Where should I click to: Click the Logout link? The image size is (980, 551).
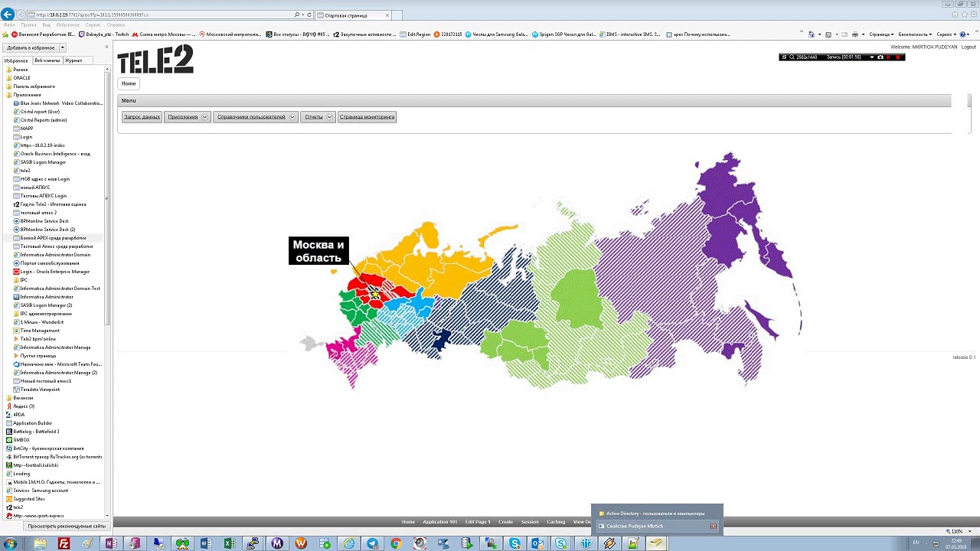[x=969, y=47]
